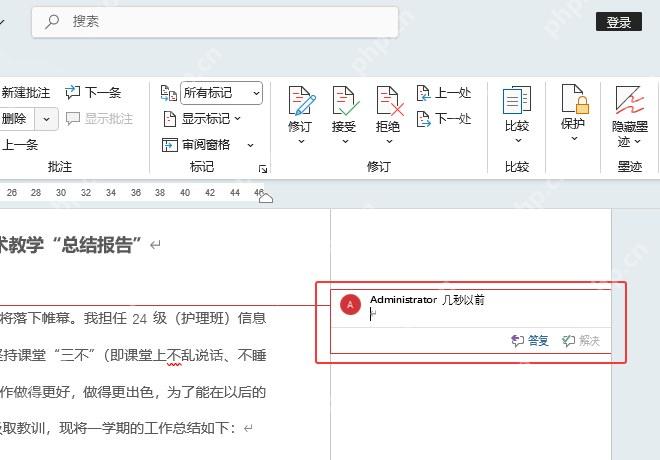The image size is (660, 460).
Task: Click the 隐藏墨迹 hide ink icon
Action: (x=630, y=100)
